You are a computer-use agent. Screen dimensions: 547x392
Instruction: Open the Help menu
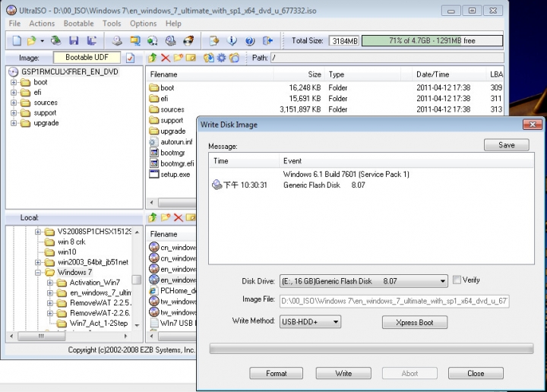click(x=173, y=24)
